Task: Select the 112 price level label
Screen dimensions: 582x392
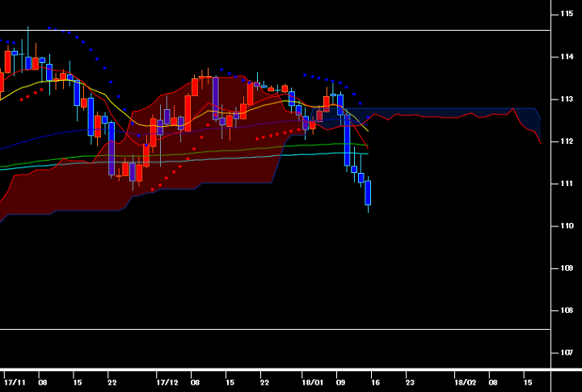Action: point(567,141)
